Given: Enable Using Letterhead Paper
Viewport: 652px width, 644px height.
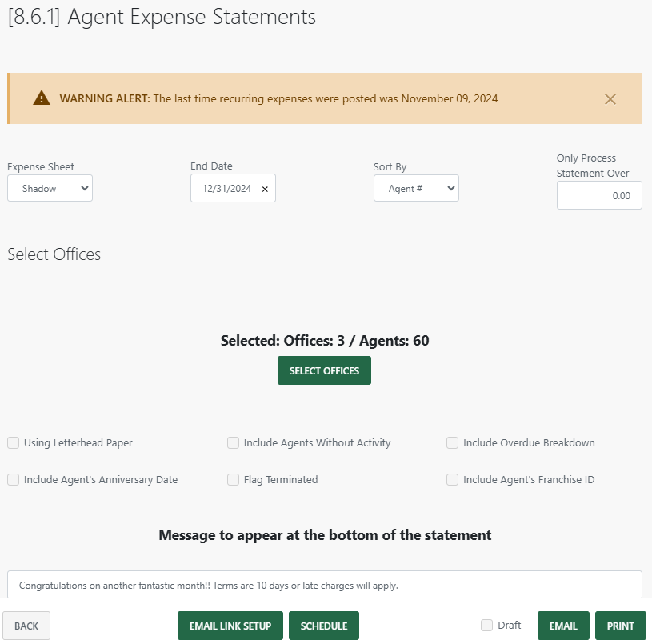Looking at the screenshot, I should point(13,442).
